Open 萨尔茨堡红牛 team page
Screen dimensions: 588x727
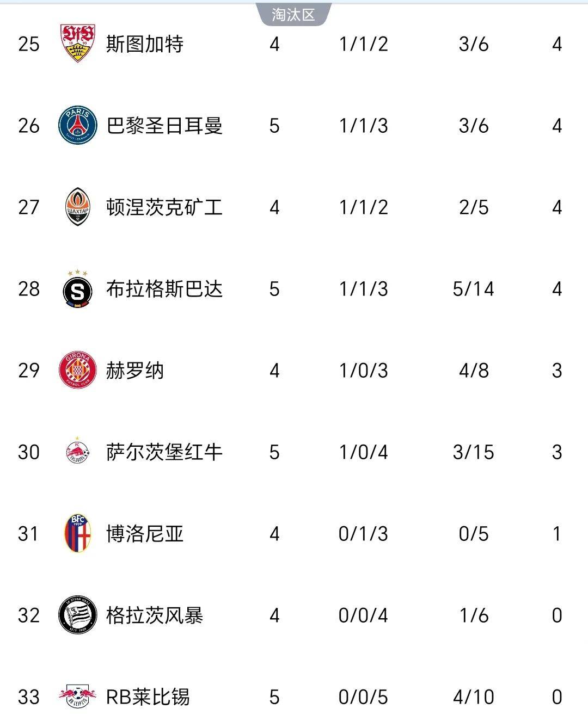pos(164,452)
